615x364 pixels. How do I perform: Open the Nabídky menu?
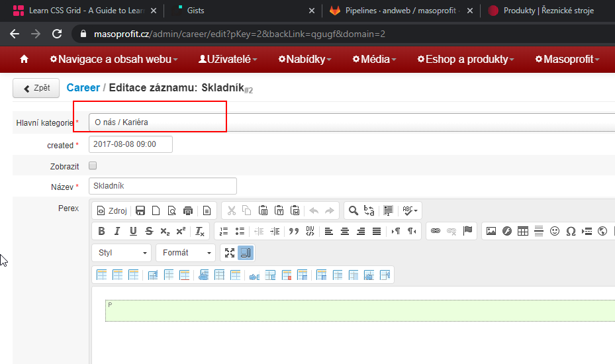click(x=305, y=59)
